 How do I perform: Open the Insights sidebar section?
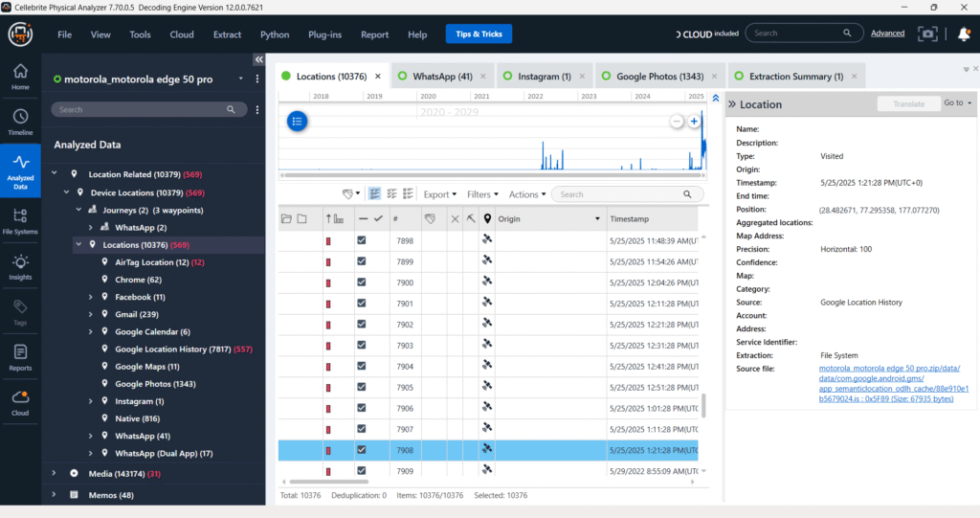pyautogui.click(x=21, y=267)
